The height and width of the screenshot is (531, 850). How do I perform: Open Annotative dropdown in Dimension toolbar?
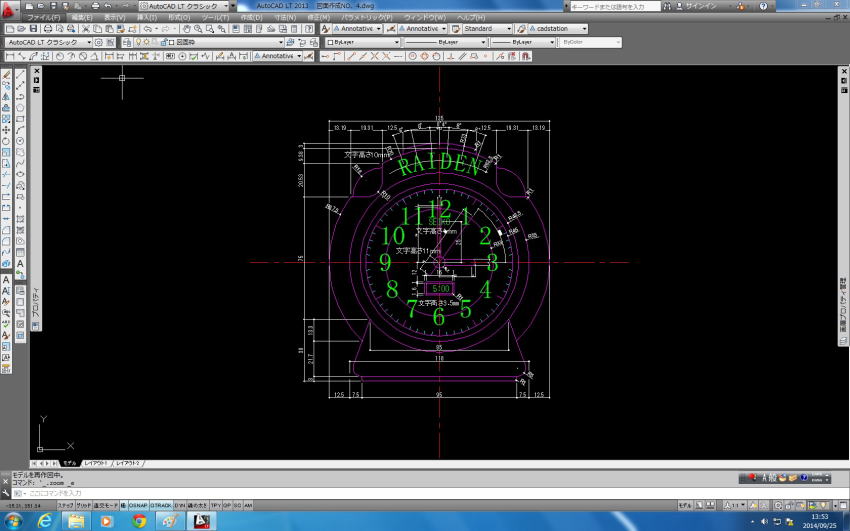click(x=278, y=56)
